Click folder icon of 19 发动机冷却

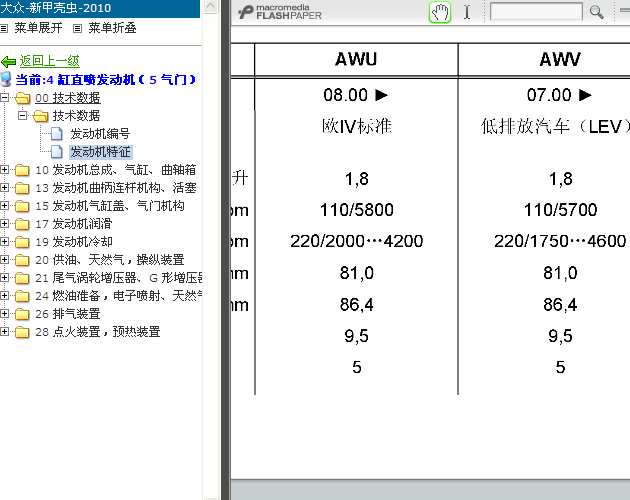[x=22, y=242]
